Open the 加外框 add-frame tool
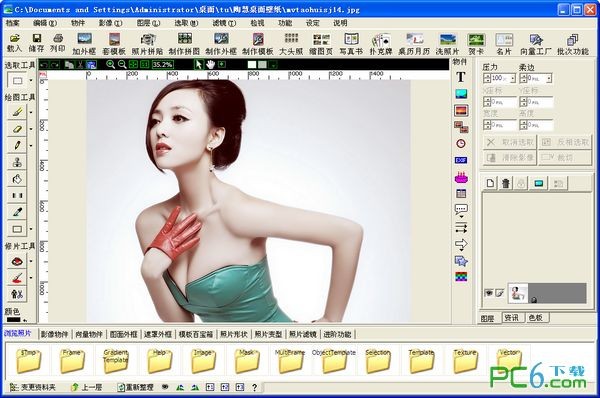Image resolution: width=600 pixels, height=398 pixels. click(x=84, y=44)
